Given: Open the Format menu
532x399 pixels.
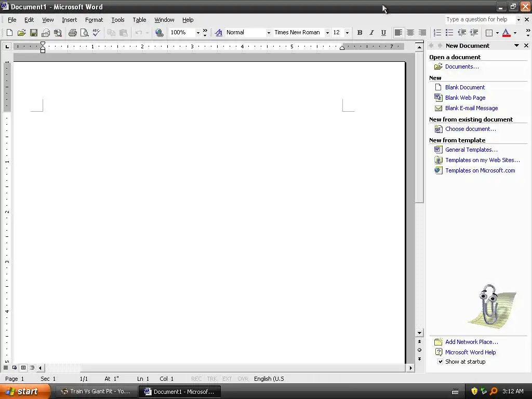Looking at the screenshot, I should (x=94, y=20).
